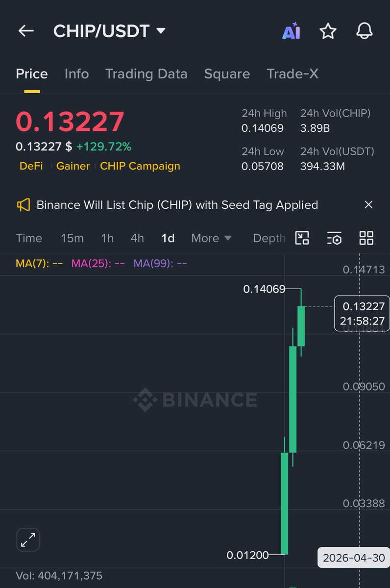Tap the chart high label 0.14069
This screenshot has width=390, height=588.
[x=264, y=289]
